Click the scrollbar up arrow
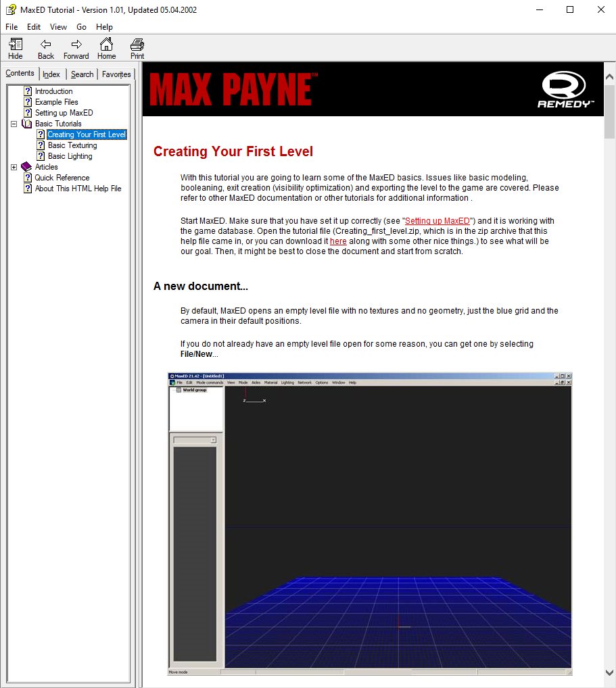 coord(609,77)
